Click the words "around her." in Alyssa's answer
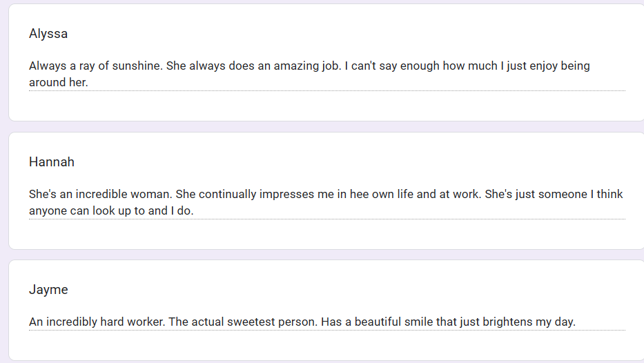 [x=59, y=83]
